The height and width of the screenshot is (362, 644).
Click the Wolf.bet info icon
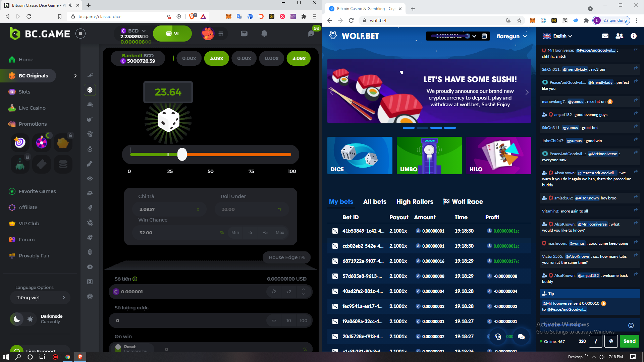click(x=633, y=36)
